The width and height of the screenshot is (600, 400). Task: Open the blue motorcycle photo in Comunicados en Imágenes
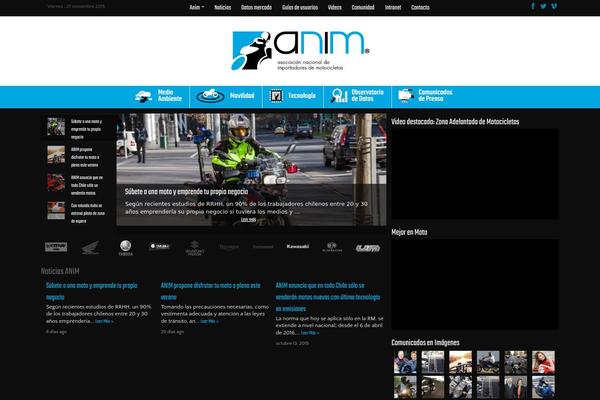[x=543, y=387]
